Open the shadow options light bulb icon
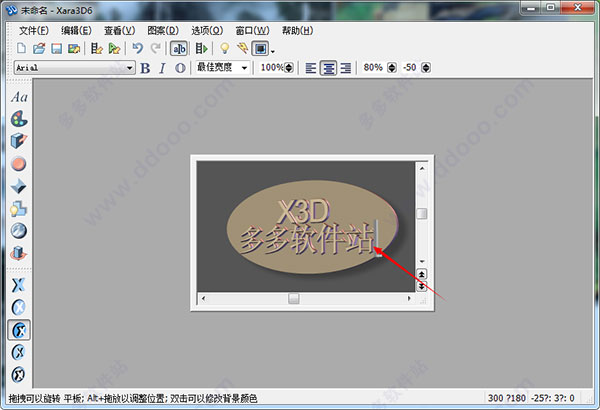 click(x=18, y=209)
